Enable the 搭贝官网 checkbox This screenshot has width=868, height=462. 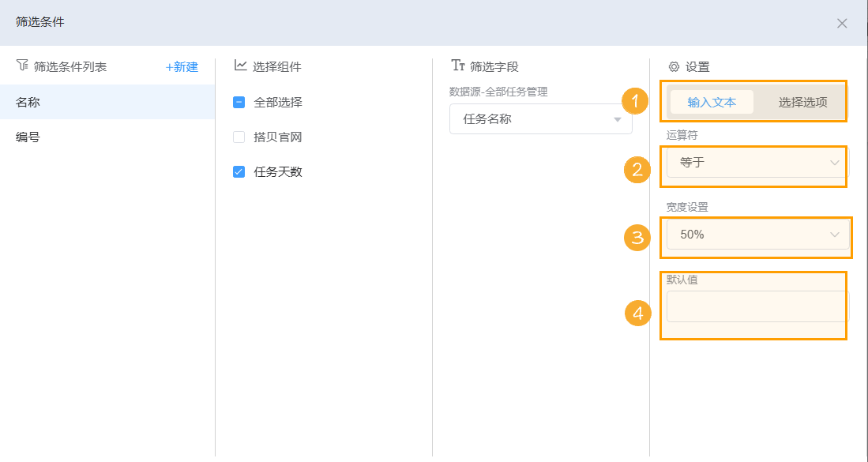[239, 137]
